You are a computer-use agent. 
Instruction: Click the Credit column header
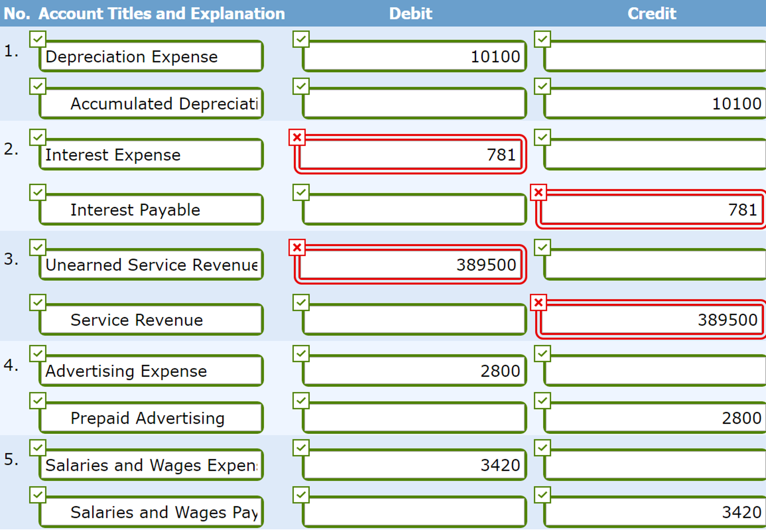tap(652, 14)
